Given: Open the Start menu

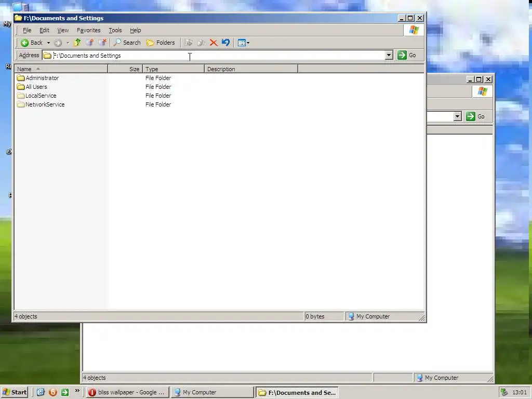Looking at the screenshot, I should point(14,392).
